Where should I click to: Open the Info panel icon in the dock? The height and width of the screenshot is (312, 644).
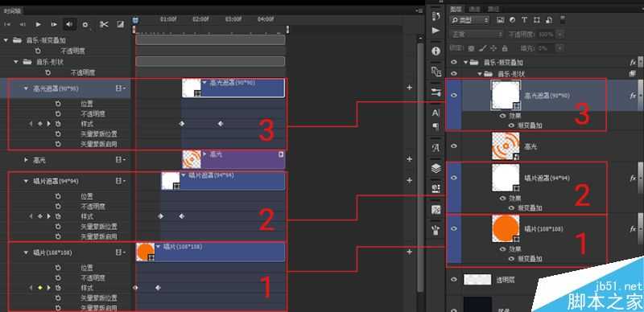(x=436, y=51)
